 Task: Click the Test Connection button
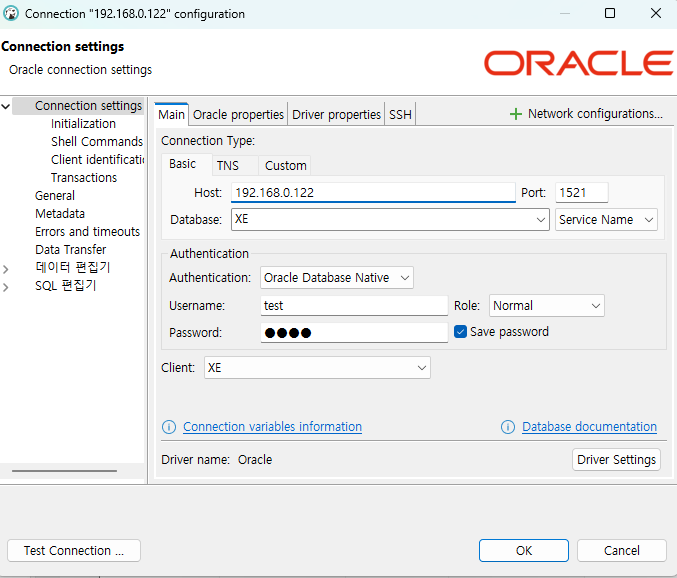74,551
